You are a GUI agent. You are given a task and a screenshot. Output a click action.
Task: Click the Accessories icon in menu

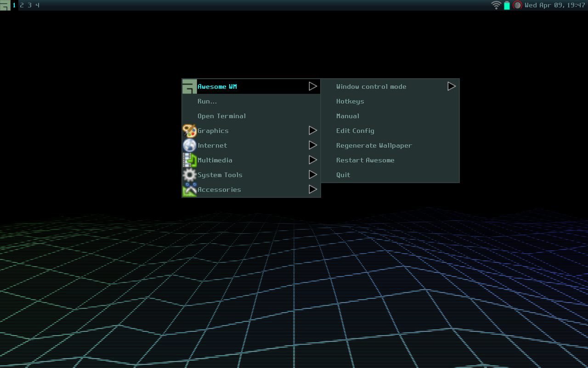click(x=190, y=190)
